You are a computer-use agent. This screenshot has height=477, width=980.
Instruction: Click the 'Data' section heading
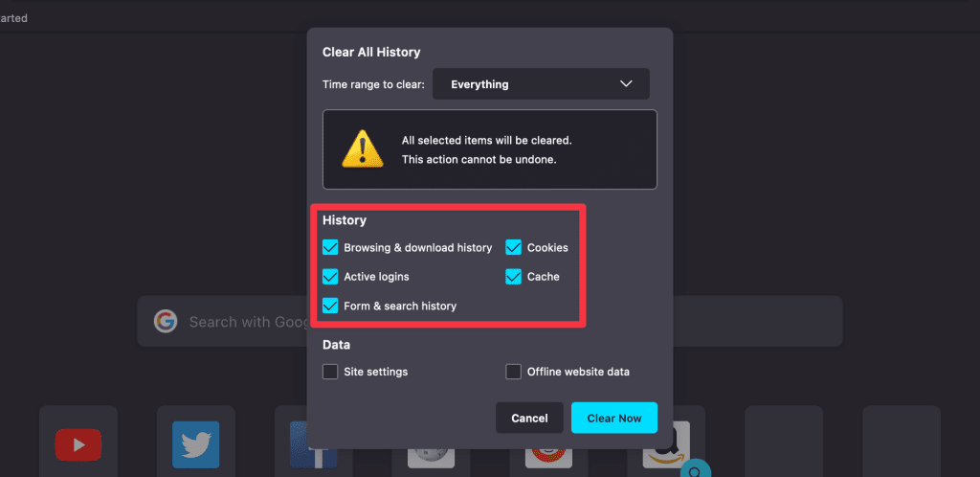click(336, 345)
